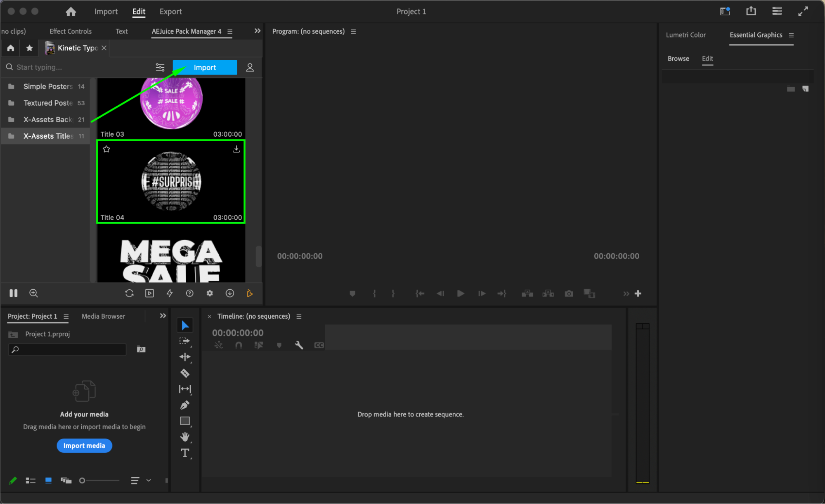This screenshot has height=504, width=825.
Task: Favorite Title 04 with star icon
Action: [106, 149]
